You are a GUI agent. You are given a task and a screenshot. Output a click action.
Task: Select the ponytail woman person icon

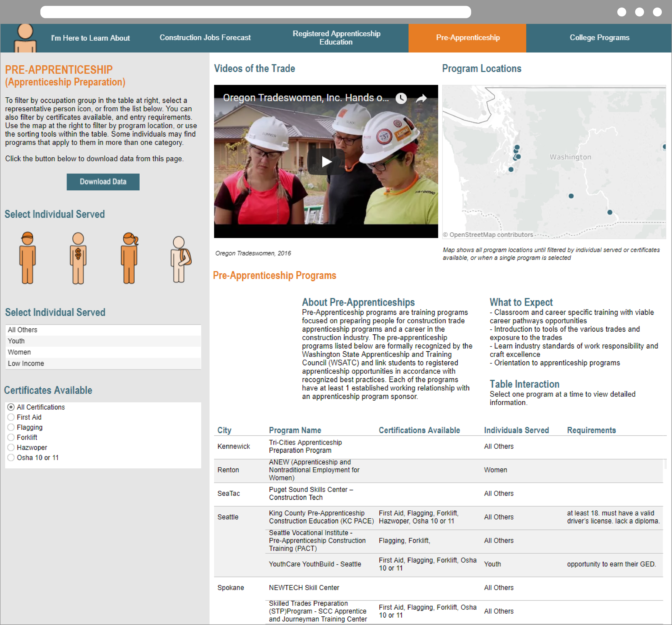tap(130, 258)
